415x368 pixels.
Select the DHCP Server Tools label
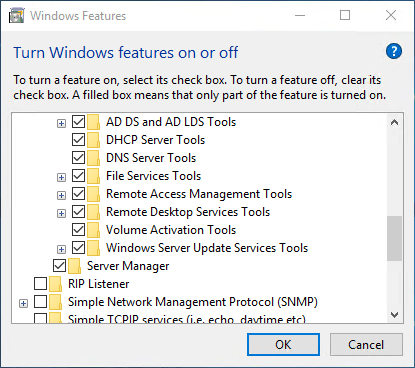[155, 140]
